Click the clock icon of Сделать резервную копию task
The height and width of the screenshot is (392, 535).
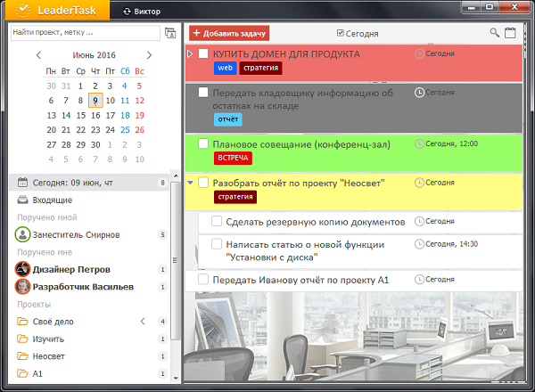(419, 222)
